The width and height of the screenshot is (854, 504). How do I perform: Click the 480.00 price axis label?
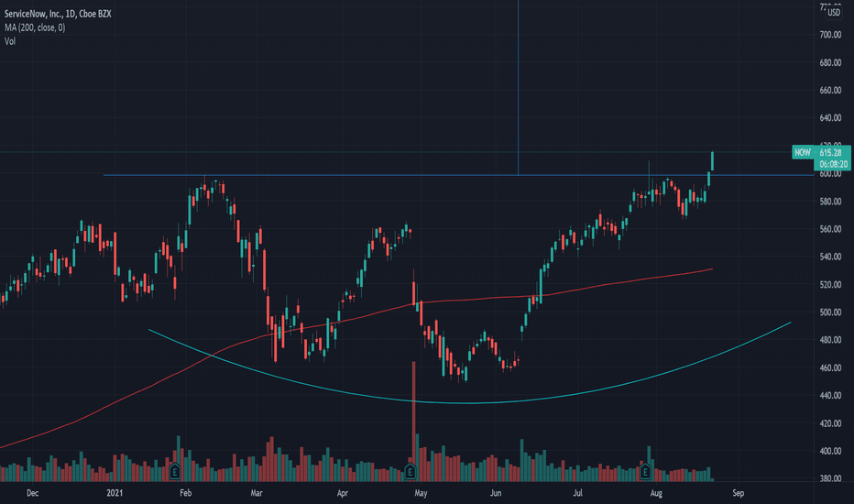tap(830, 340)
